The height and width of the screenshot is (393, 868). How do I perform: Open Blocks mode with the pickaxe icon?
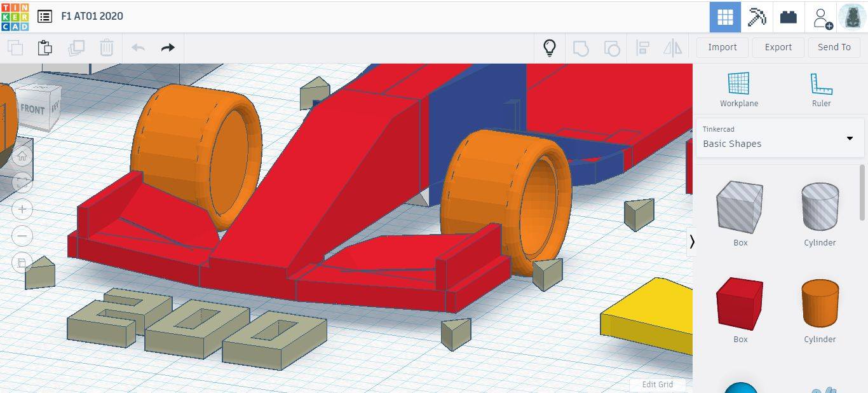pos(756,17)
